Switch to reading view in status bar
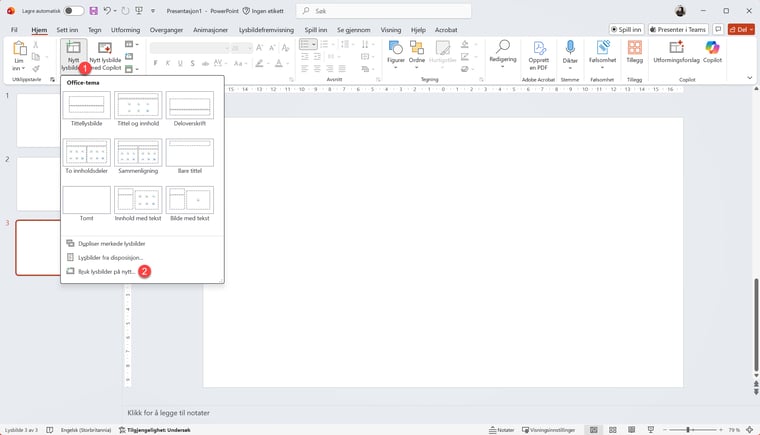The height and width of the screenshot is (435, 760). point(631,430)
